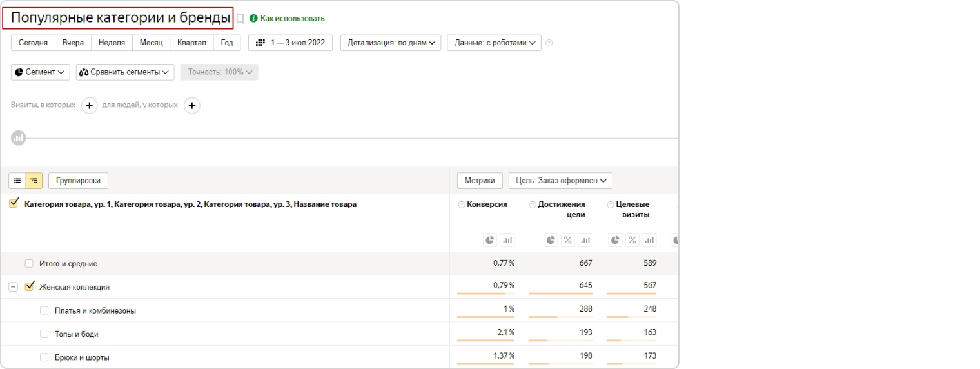The width and height of the screenshot is (980, 369).
Task: Click the Группировки button
Action: [x=78, y=181]
